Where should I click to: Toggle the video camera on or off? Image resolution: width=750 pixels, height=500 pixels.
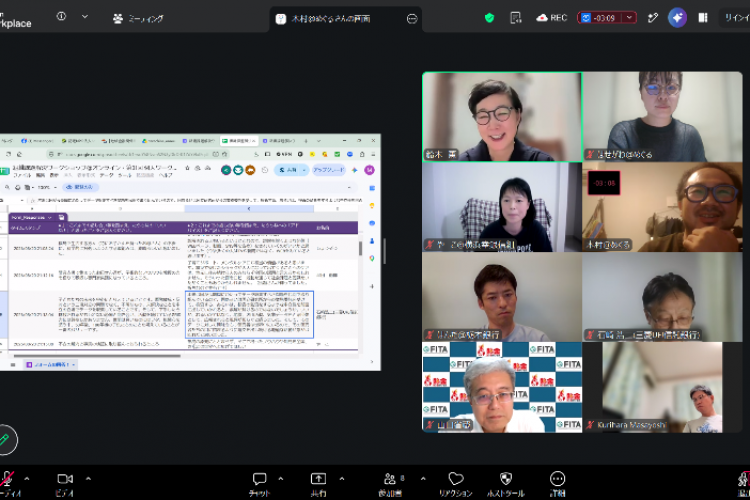coord(65,479)
